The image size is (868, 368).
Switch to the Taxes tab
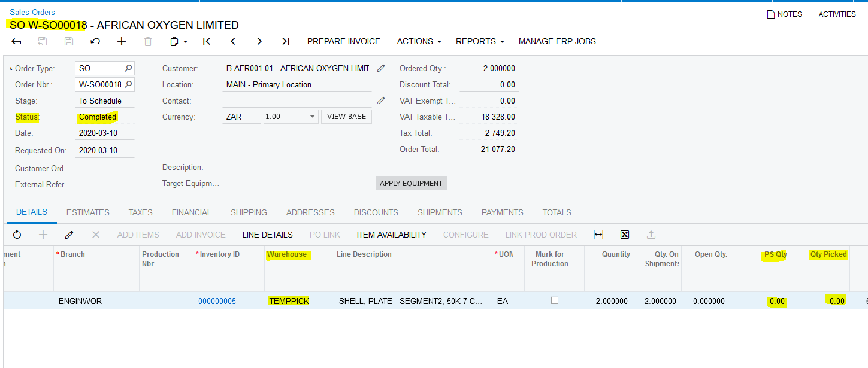[140, 212]
